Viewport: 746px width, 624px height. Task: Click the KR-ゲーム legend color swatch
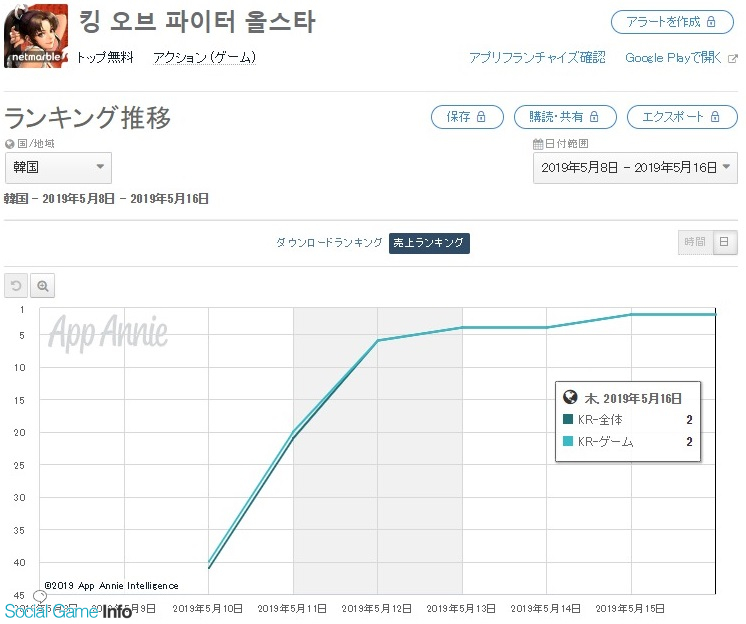[x=568, y=441]
